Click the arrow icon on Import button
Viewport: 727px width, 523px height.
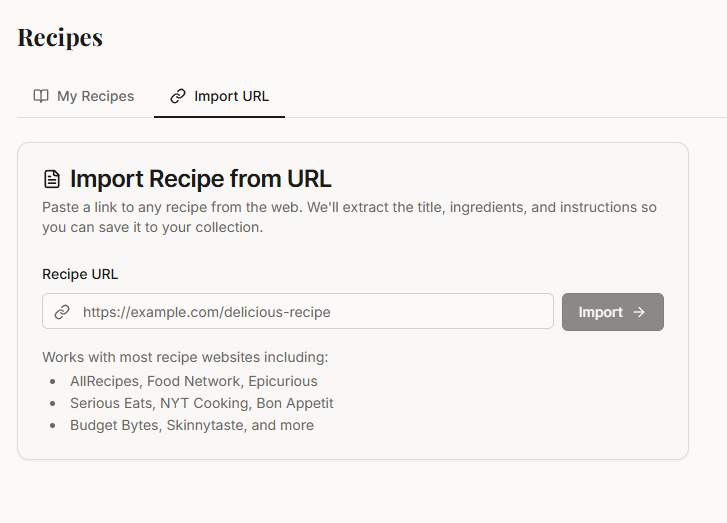[639, 312]
